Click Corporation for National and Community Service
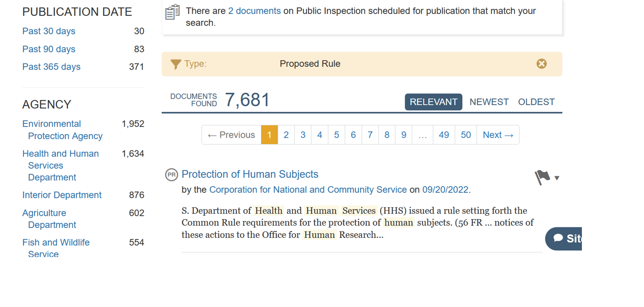The height and width of the screenshot is (307, 644). click(308, 190)
